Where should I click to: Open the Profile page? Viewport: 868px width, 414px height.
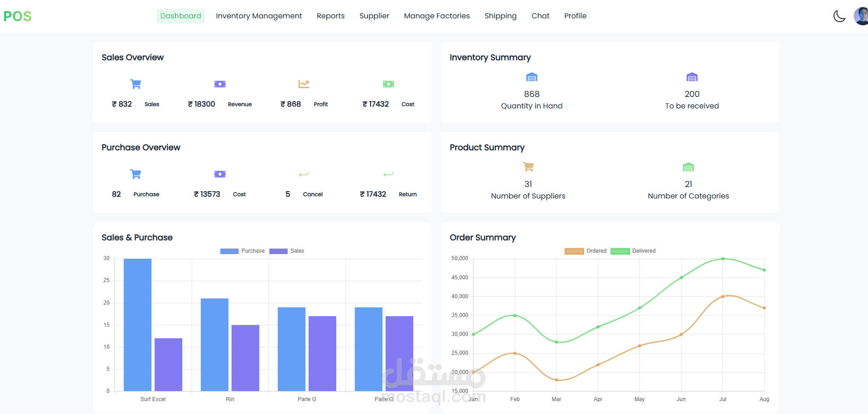pyautogui.click(x=575, y=16)
